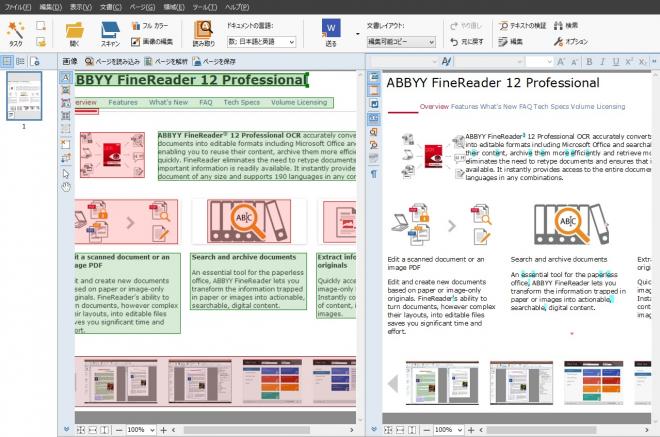660x437 pixels.
Task: Select the delete area tool
Action: tap(66, 144)
